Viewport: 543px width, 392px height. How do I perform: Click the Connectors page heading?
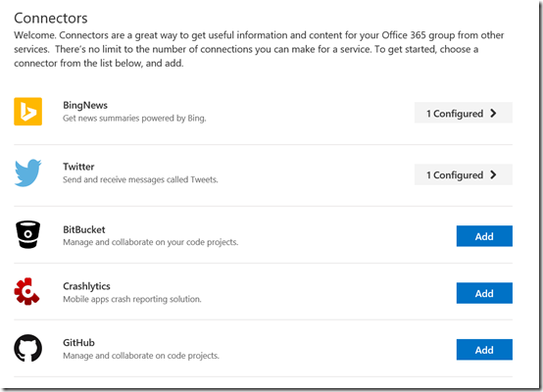coord(51,18)
